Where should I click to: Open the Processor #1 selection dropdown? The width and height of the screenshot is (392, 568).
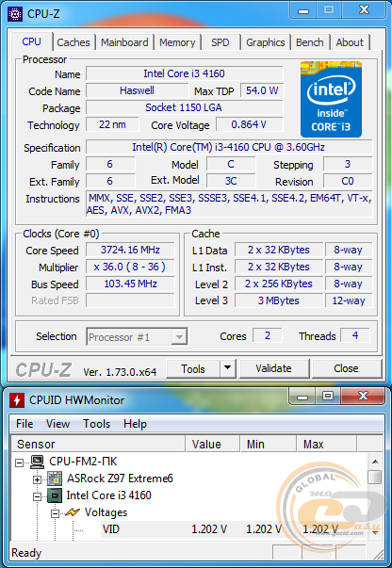[x=179, y=337]
